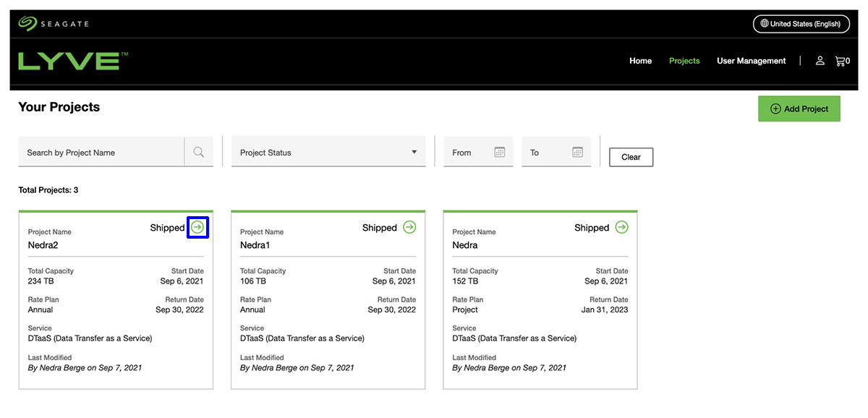Screen dimensions: 868x418
Task: Open the From date calendar icon
Action: pos(499,152)
